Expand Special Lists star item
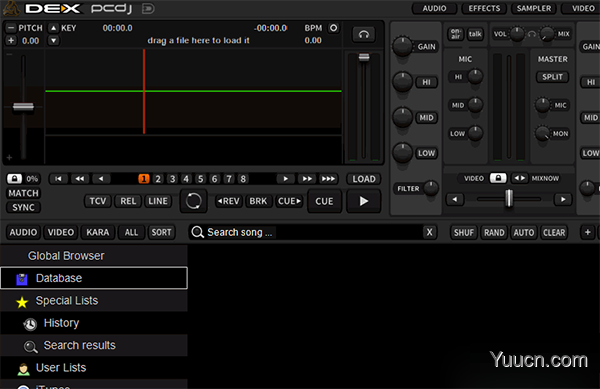This screenshot has width=600, height=389. [x=94, y=301]
